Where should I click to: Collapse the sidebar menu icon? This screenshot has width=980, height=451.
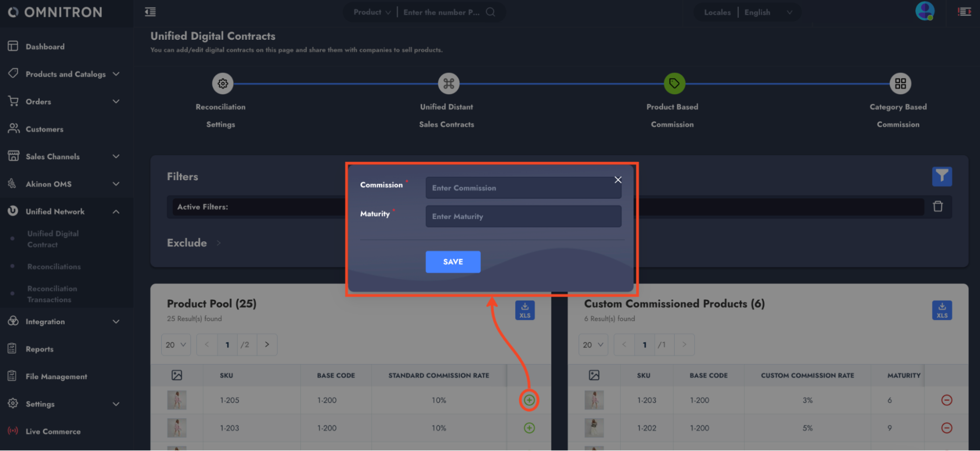click(x=151, y=12)
